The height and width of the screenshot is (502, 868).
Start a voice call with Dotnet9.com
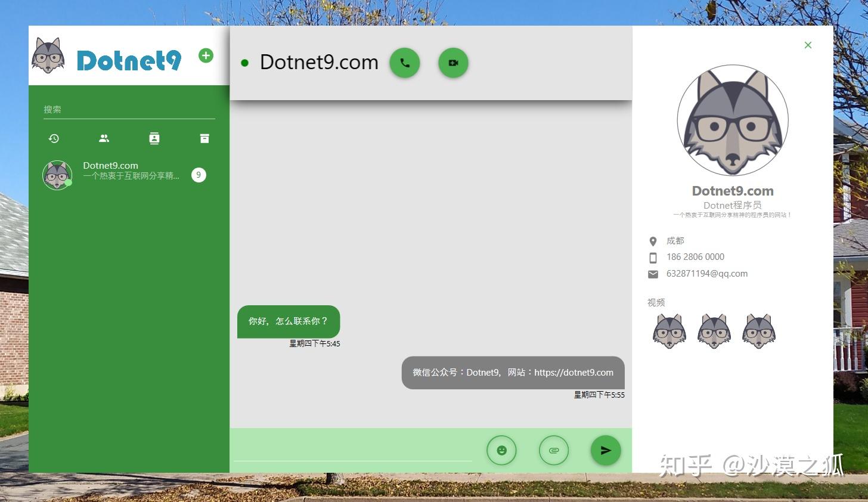405,62
